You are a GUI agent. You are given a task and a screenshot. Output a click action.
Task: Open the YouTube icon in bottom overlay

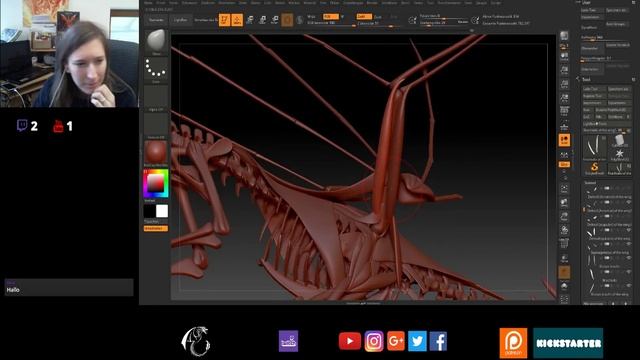click(x=350, y=341)
